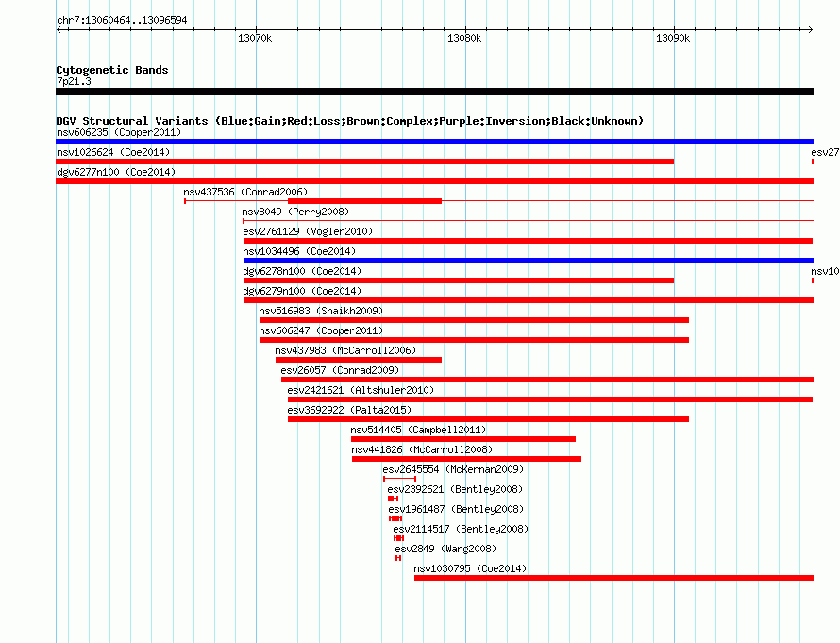Click esv2645554 (McKernan2009) label
The width and height of the screenshot is (840, 643).
coord(453,469)
